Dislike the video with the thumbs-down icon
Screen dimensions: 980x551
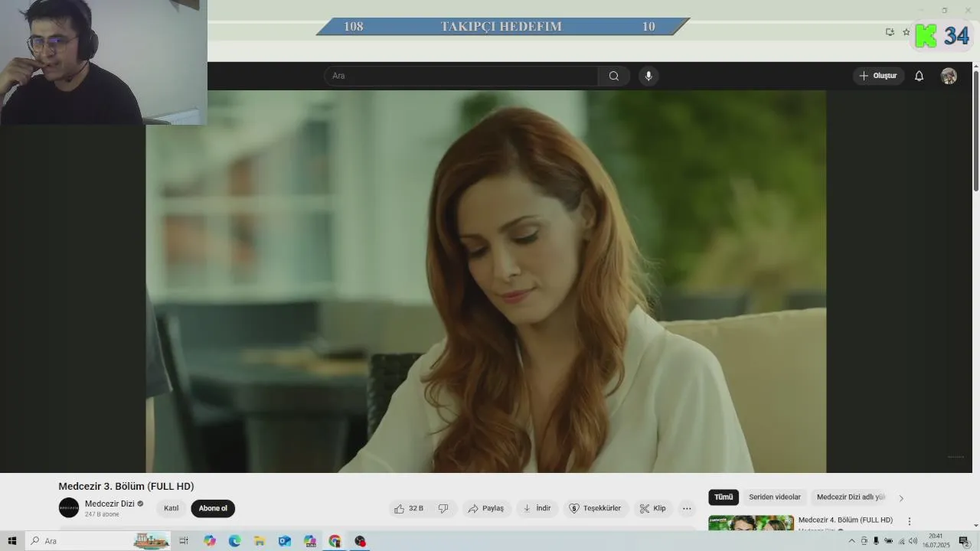pyautogui.click(x=443, y=508)
